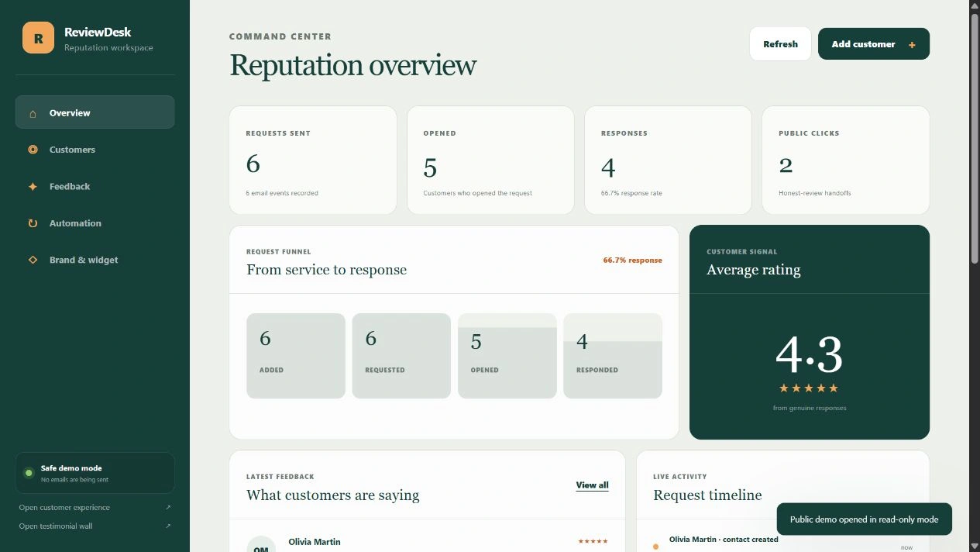Click the arrow beside Open customer experience
The height and width of the screenshot is (552, 980).
[168, 508]
